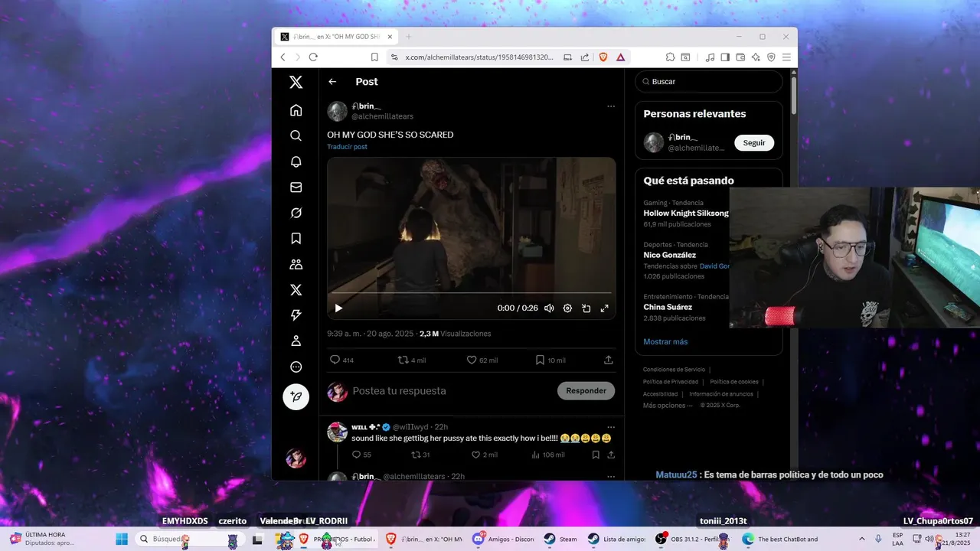Click X logo at sidebar top

(296, 83)
